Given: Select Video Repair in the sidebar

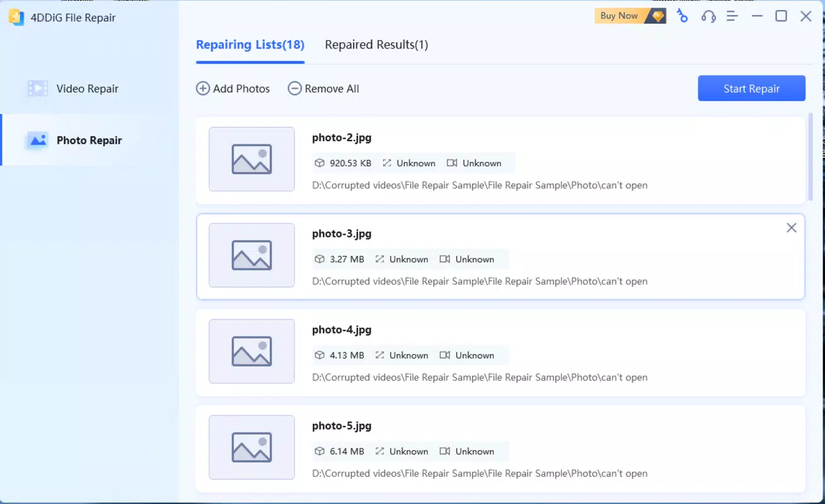Looking at the screenshot, I should click(89, 89).
